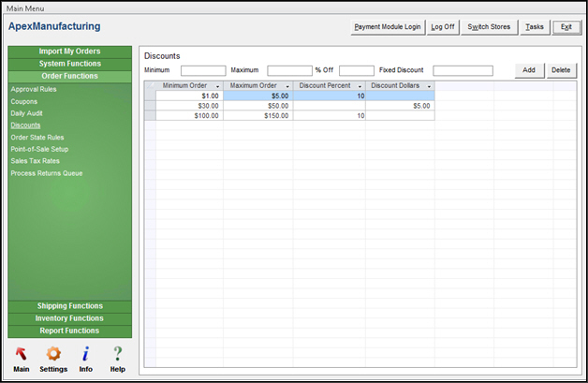Image resolution: width=588 pixels, height=383 pixels.
Task: Open Minimum Order column filter dropdown
Action: coord(217,86)
